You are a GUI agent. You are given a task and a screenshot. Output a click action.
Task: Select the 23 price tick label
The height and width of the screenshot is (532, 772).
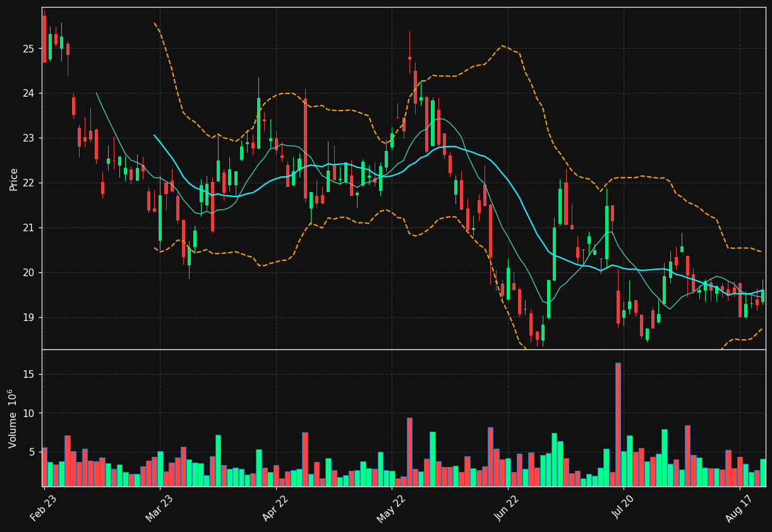(30, 138)
